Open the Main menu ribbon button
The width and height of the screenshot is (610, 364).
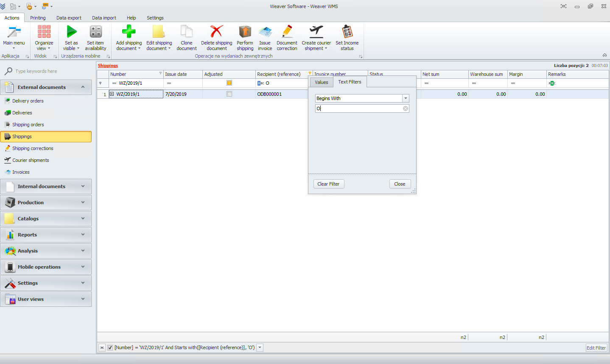coord(14,38)
